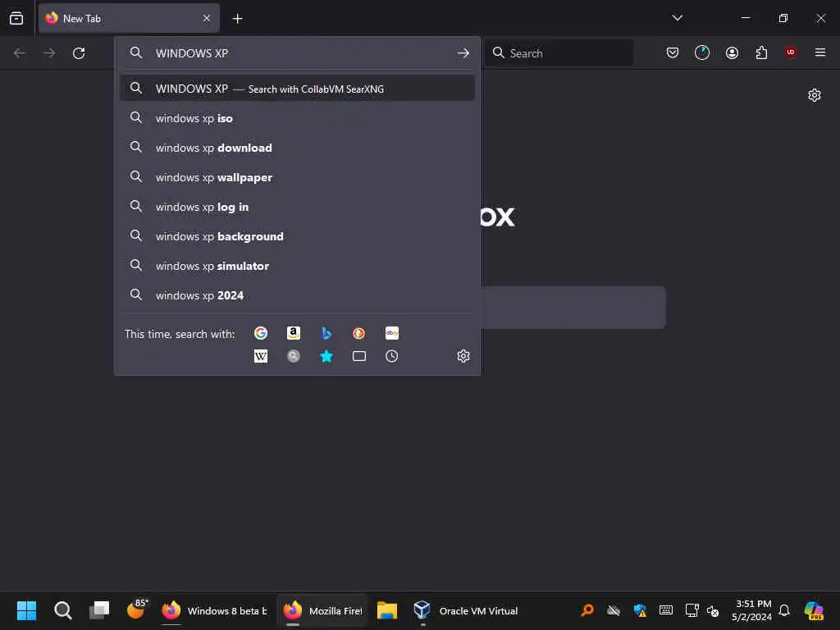Select the New Tab tab
The width and height of the screenshot is (840, 630).
point(129,19)
